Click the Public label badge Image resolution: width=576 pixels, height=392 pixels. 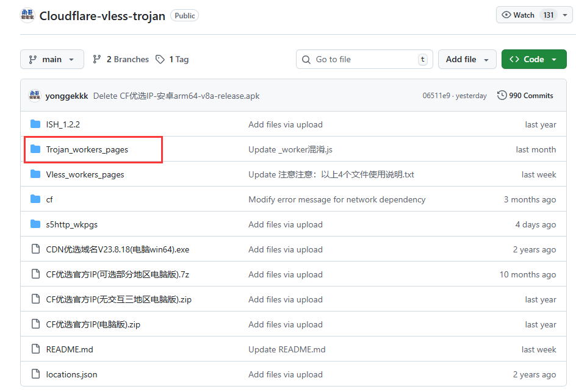coord(184,16)
